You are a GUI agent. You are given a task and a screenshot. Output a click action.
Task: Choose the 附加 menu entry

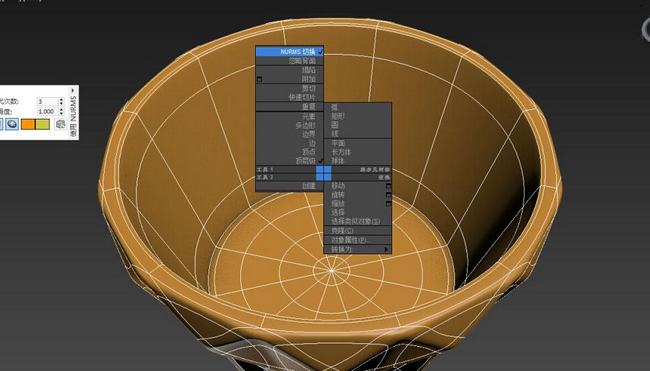coord(289,79)
